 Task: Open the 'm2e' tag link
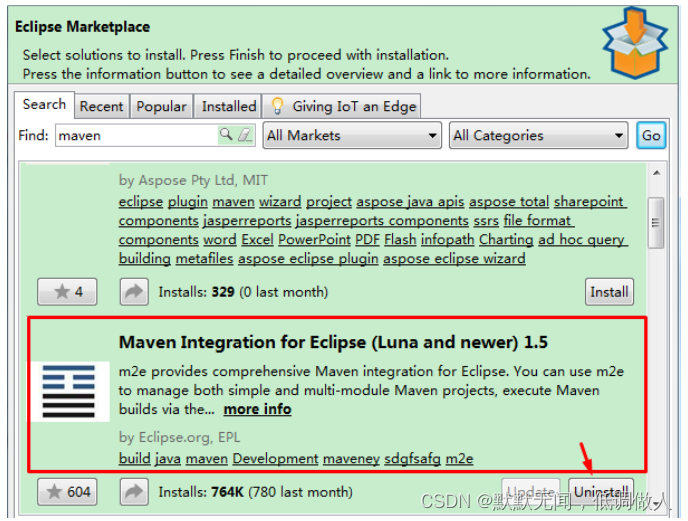459,459
